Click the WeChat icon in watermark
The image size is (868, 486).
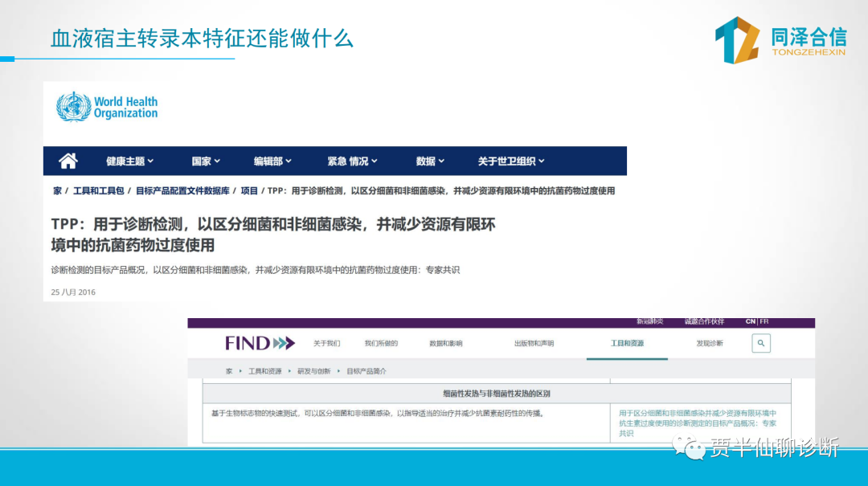688,448
